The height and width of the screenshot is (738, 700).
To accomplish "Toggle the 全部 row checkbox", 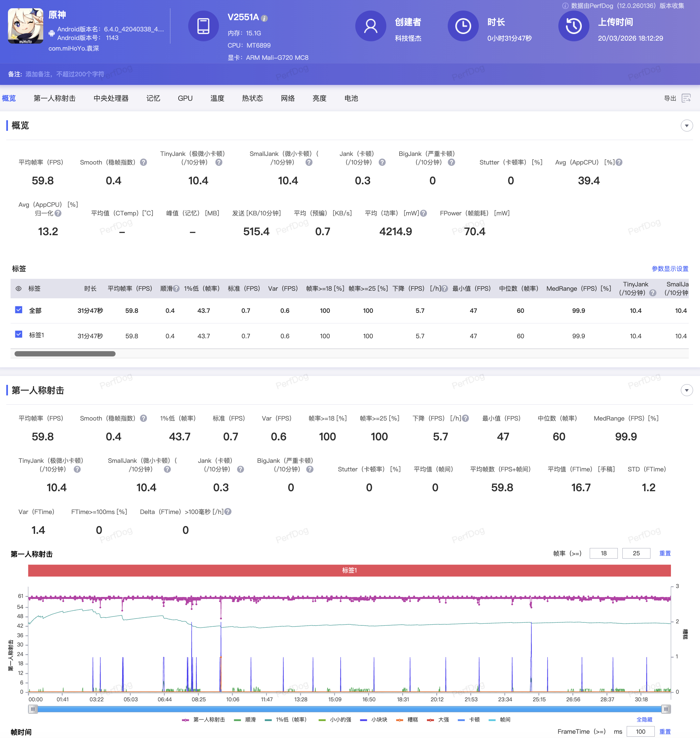I will click(x=19, y=310).
